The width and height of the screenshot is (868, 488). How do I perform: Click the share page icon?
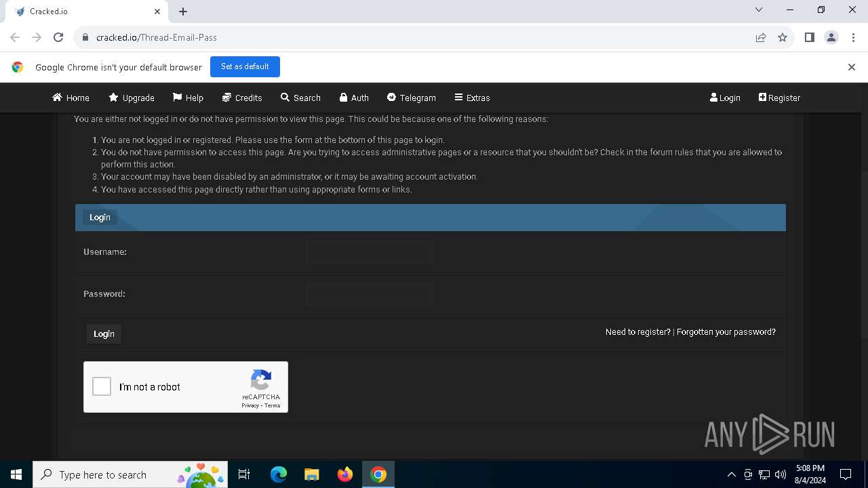761,37
